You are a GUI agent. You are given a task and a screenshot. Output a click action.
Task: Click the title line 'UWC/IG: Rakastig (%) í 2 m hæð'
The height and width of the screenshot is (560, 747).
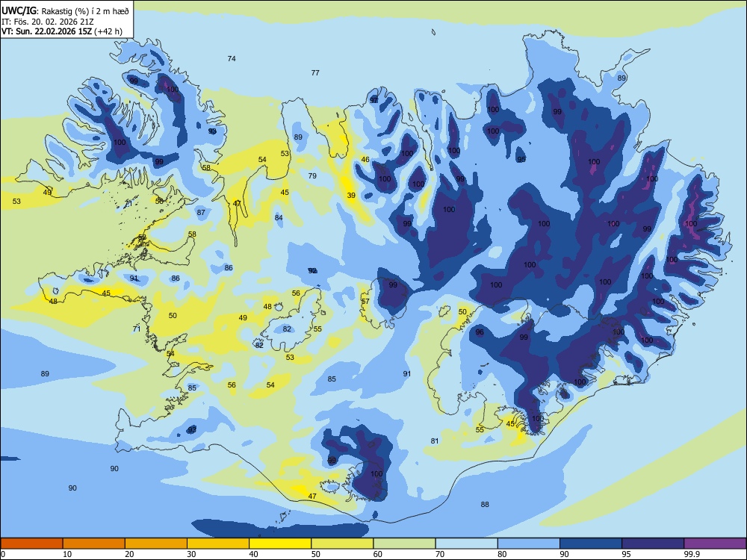tap(65, 11)
